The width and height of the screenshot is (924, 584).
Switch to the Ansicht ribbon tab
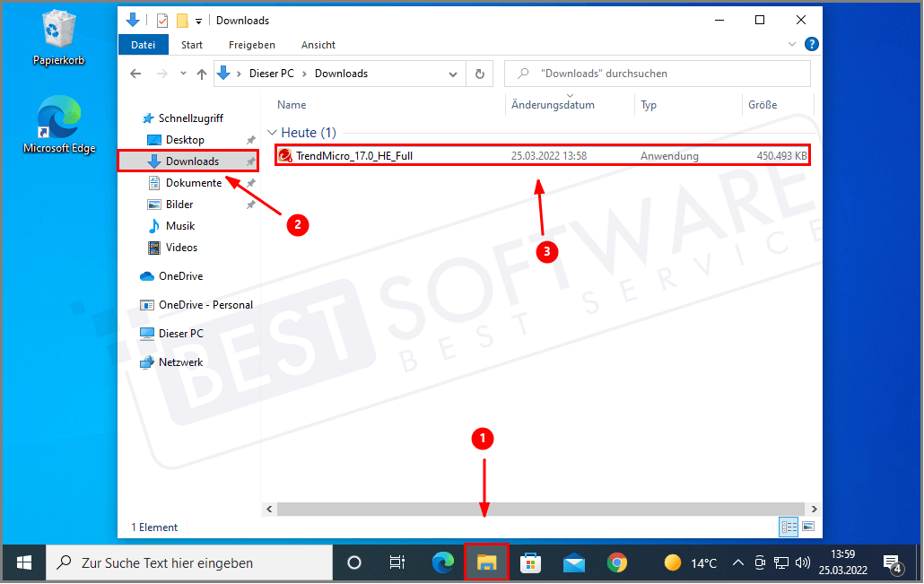[318, 44]
